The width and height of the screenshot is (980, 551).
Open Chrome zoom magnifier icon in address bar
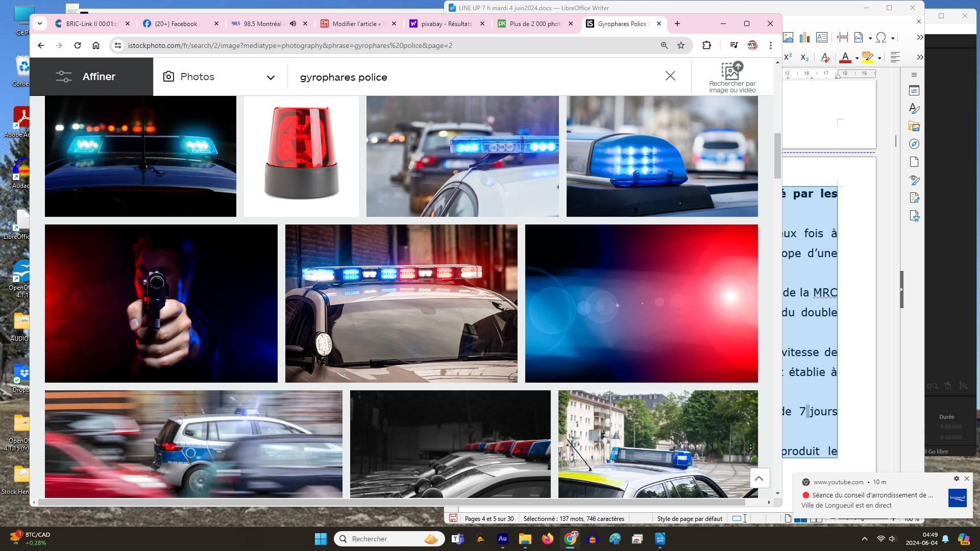click(x=664, y=45)
